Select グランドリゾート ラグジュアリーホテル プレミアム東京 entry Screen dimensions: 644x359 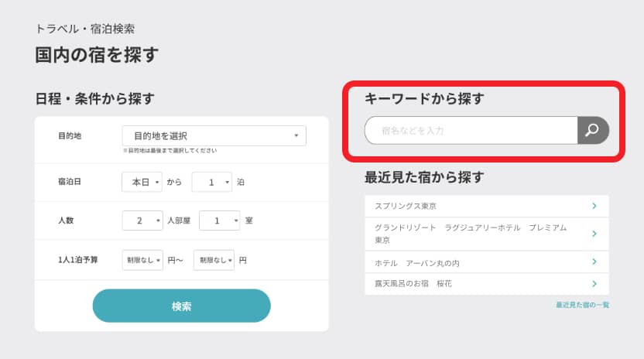point(471,234)
